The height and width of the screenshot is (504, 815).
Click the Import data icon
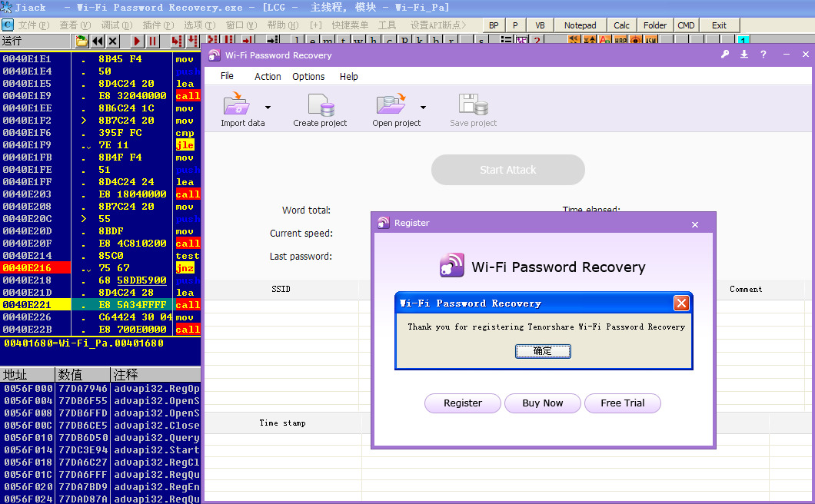tap(237, 104)
